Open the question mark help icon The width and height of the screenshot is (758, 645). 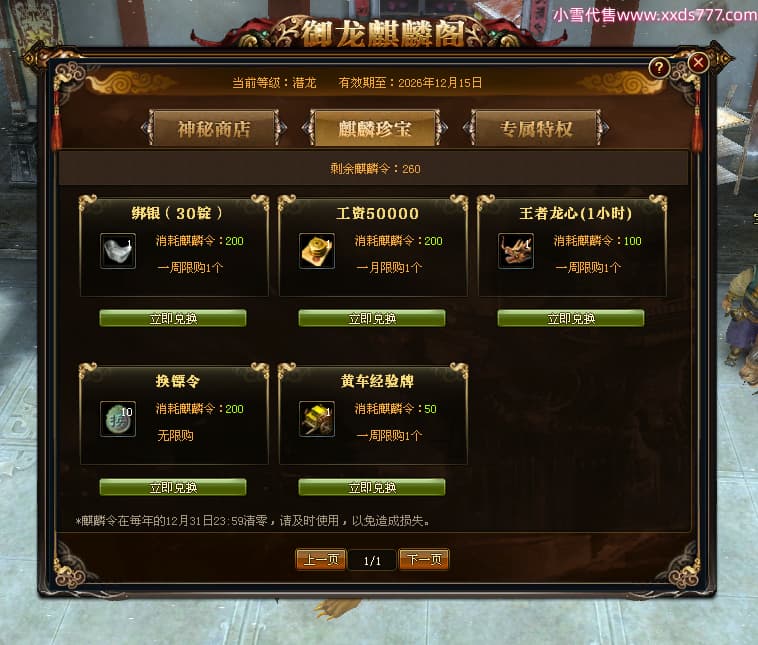[659, 68]
